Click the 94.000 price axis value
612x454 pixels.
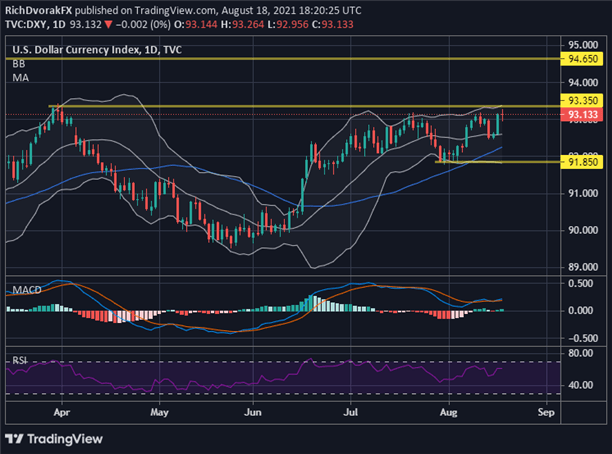coord(583,82)
